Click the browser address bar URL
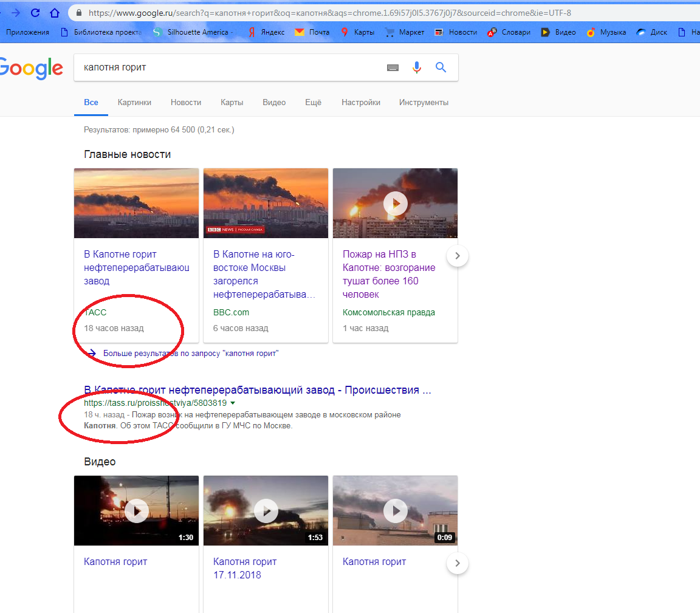The width and height of the screenshot is (700, 613). [330, 13]
